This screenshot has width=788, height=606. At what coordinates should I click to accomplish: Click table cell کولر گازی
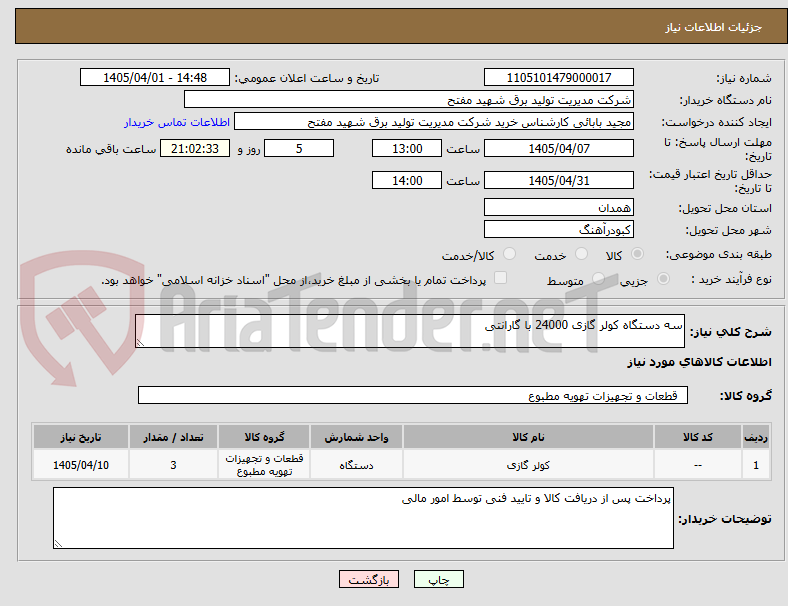click(528, 465)
